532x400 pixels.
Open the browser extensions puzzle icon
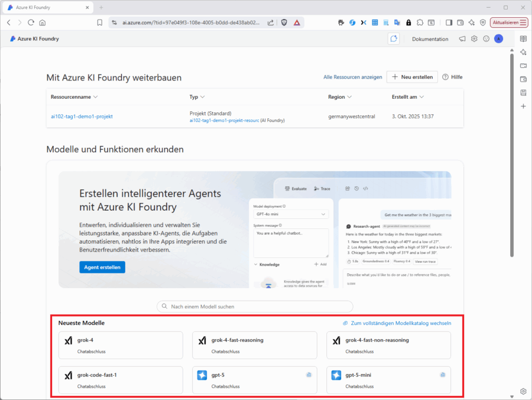tap(420, 22)
